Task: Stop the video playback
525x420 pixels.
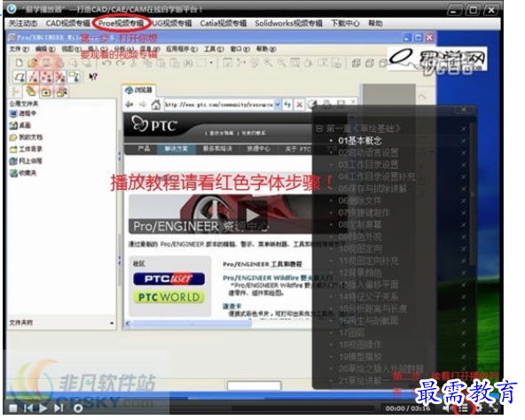Action: tap(13, 408)
